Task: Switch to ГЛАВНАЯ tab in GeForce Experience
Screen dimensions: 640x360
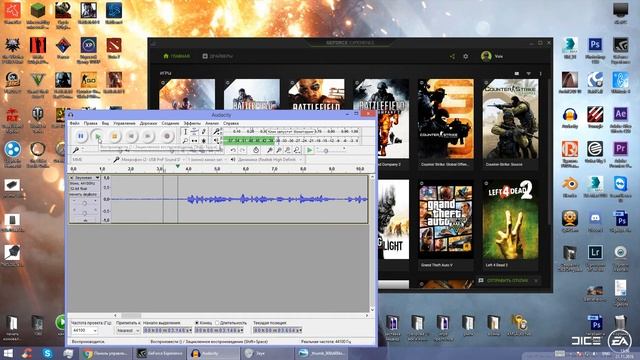Action: click(x=177, y=56)
